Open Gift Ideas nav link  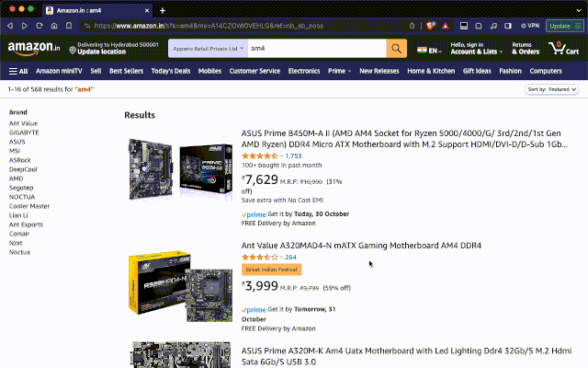click(x=477, y=71)
